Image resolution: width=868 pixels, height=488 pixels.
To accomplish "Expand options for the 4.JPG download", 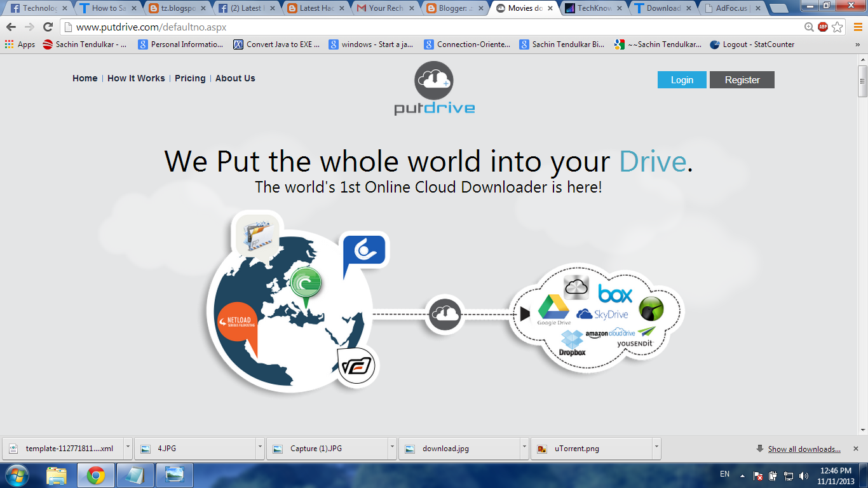I will (260, 448).
